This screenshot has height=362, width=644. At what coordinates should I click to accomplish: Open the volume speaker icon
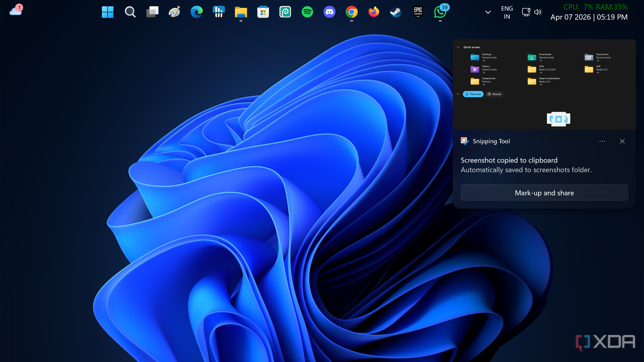538,12
